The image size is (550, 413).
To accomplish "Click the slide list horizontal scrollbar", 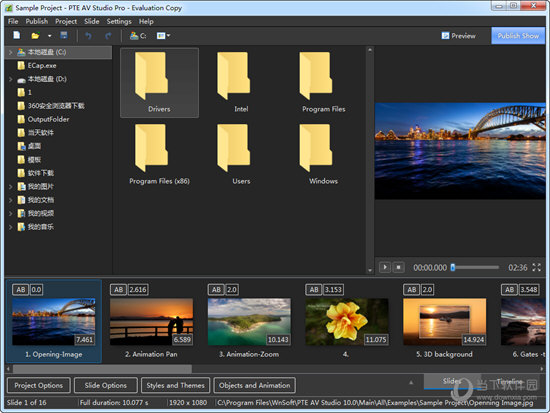I will [102, 369].
